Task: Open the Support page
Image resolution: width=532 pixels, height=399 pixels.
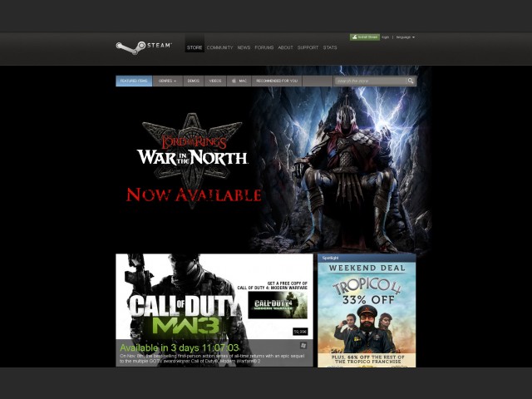Action: [x=308, y=47]
